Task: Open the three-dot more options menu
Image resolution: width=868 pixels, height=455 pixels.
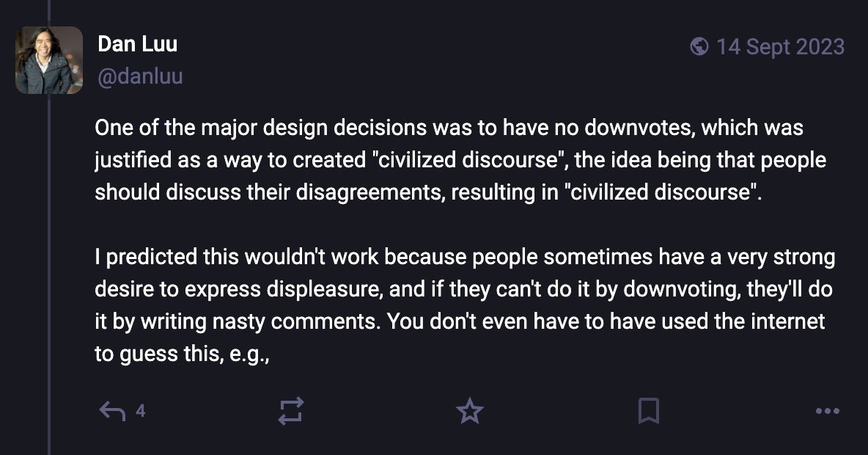Action: pyautogui.click(x=827, y=412)
